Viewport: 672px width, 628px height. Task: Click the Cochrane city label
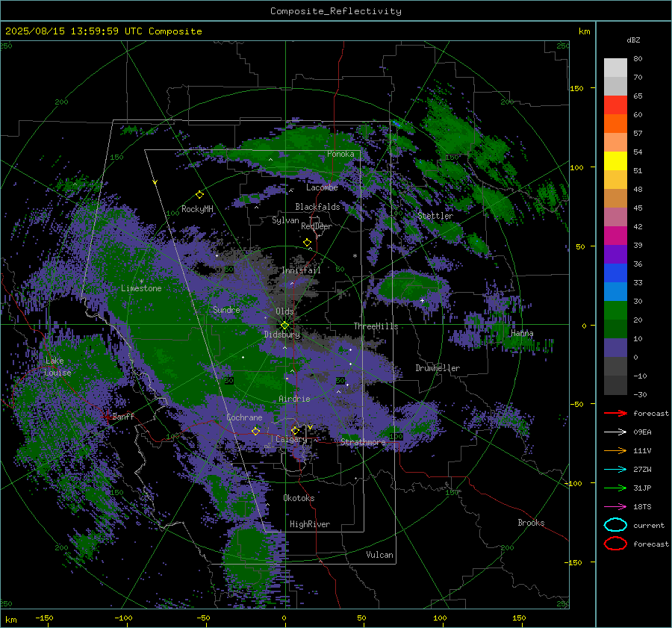point(244,417)
